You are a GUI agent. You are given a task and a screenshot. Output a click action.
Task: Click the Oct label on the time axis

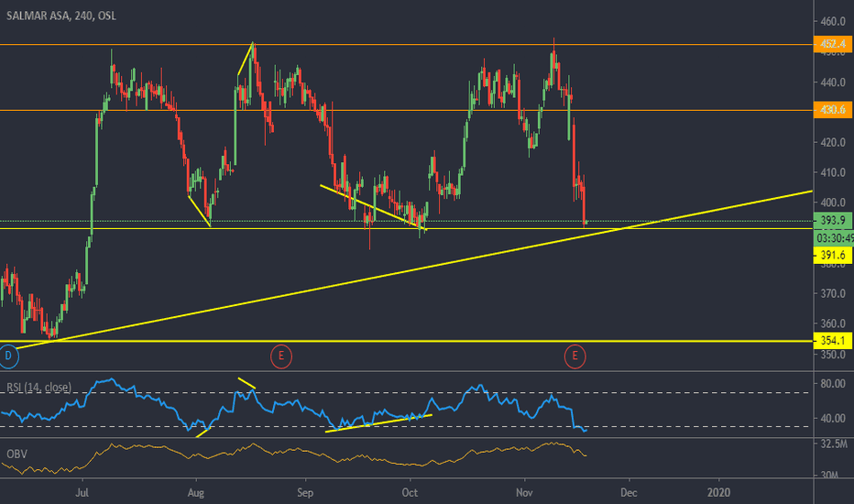click(410, 493)
